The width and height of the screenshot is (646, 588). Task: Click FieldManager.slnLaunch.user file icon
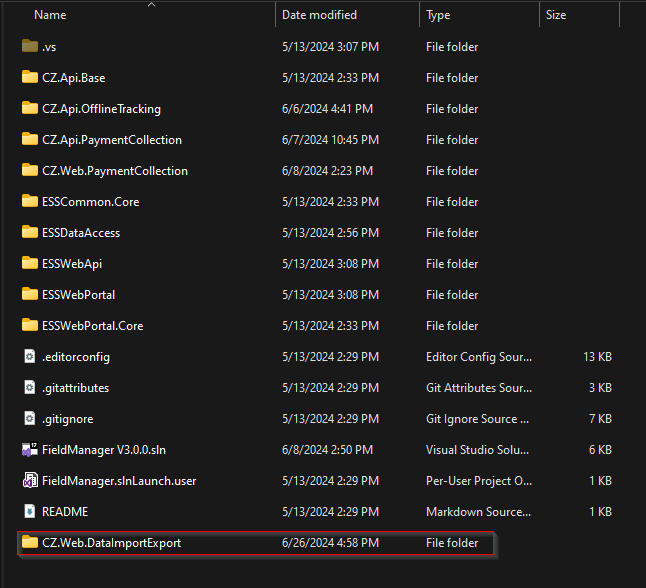pos(30,480)
